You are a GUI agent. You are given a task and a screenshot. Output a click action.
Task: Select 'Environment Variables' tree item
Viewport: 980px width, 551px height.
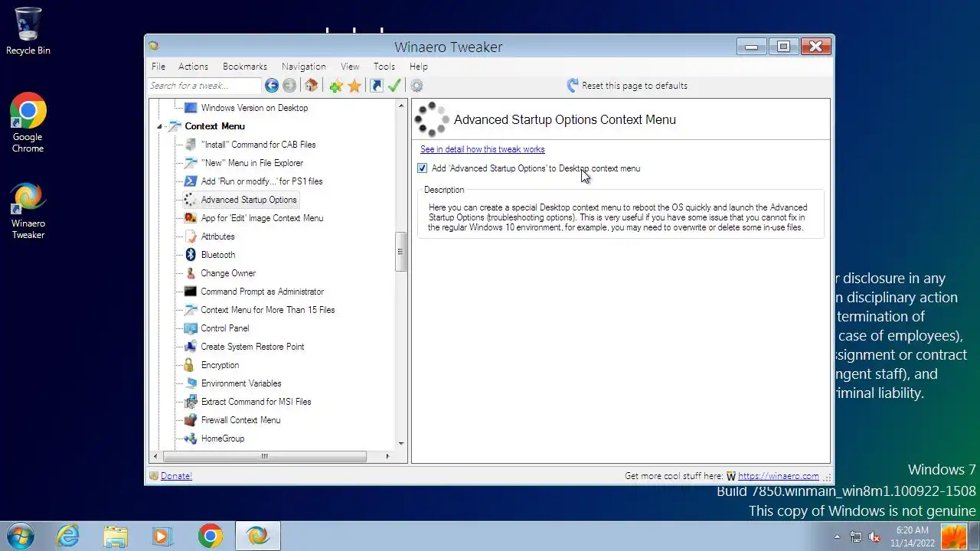[x=241, y=383]
